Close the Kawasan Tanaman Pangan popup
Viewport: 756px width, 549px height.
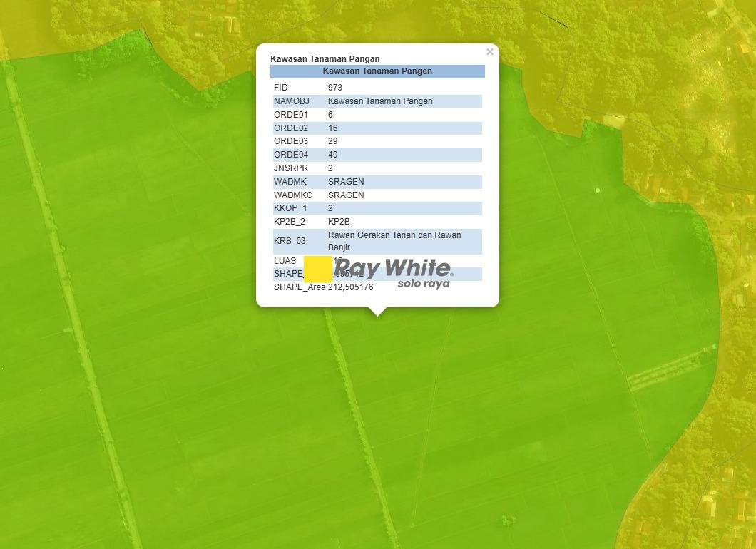click(x=490, y=51)
